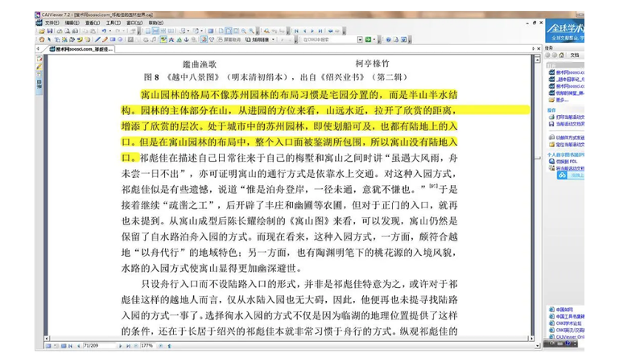The image size is (644, 358).
Task: Go to the first page with the navigation arrow
Action: coord(295,31)
